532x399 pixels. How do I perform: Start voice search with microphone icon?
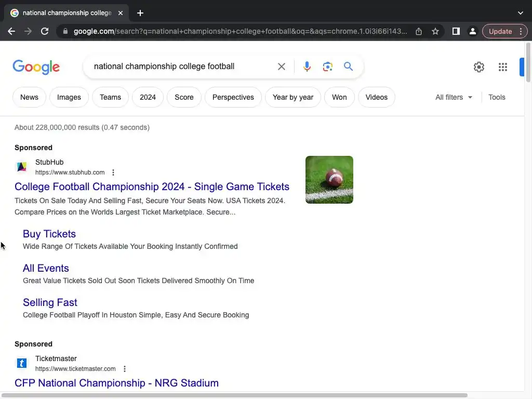coord(307,66)
